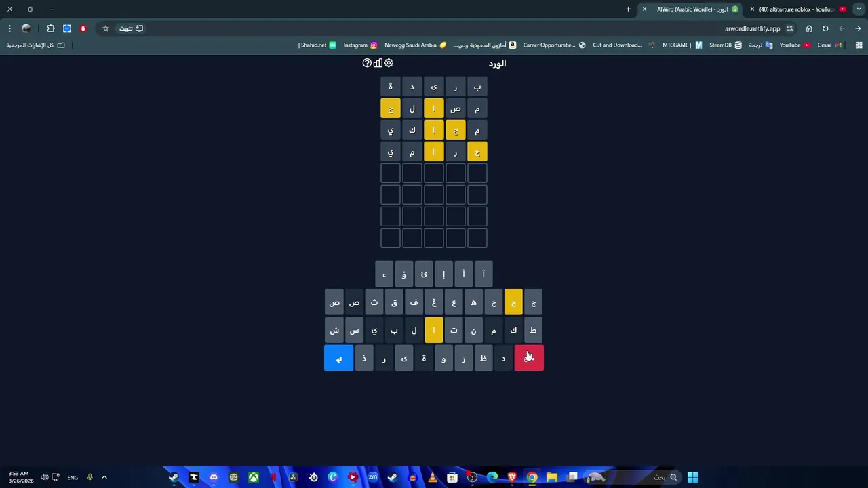868x488 pixels.
Task: Open the all bookmarks folder
Action: pyautogui.click(x=36, y=45)
